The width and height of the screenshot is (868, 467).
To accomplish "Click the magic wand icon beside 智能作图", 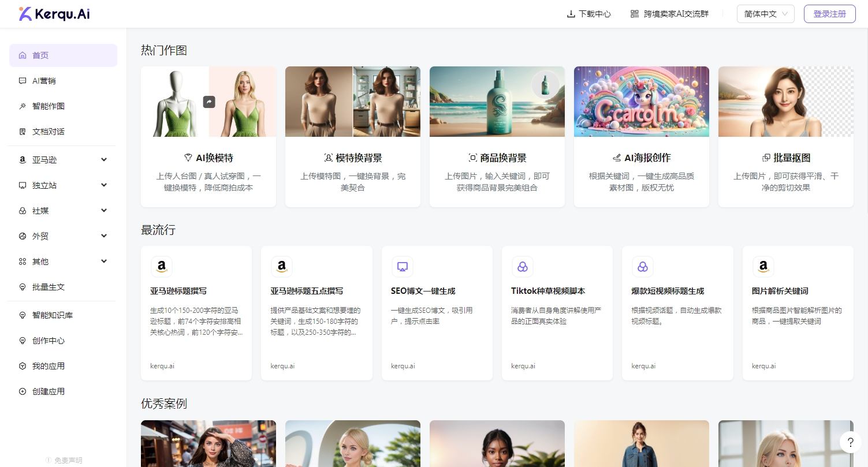I will [23, 106].
